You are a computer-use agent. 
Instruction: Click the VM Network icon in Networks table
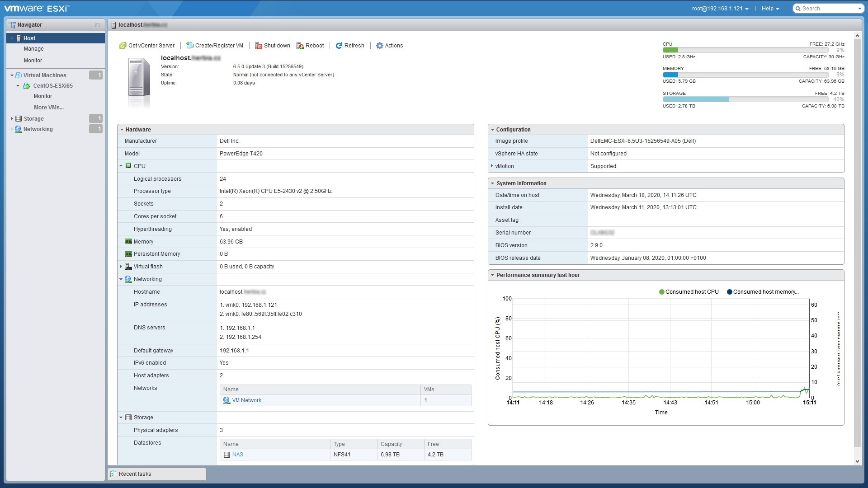226,400
